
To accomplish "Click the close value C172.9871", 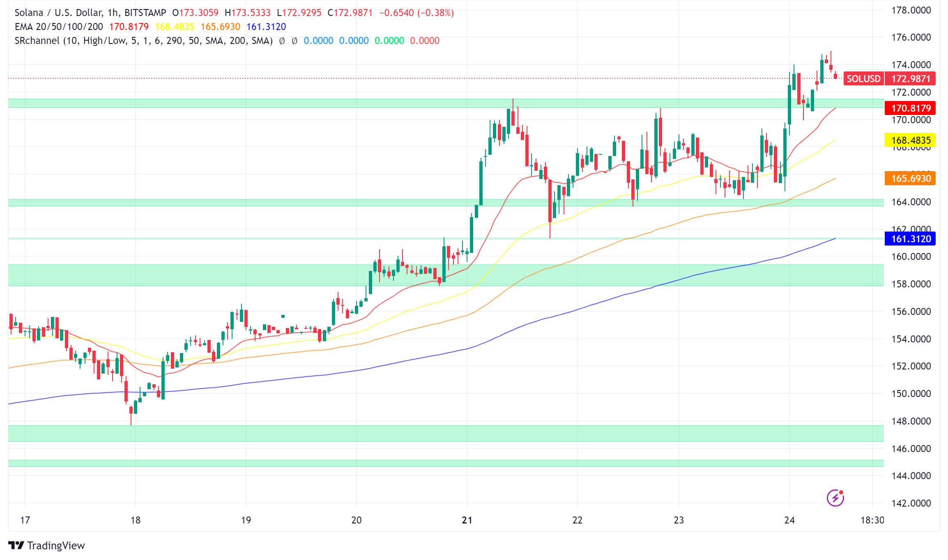I will (350, 13).
